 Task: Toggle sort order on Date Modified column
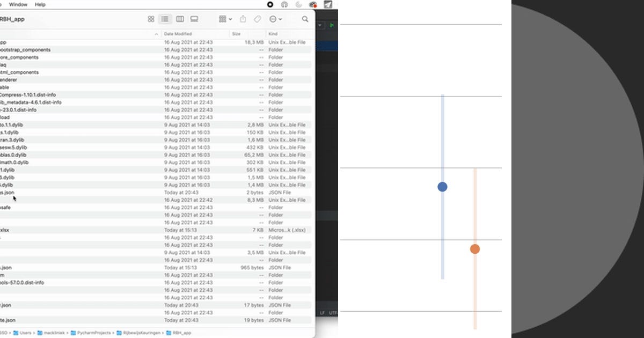pyautogui.click(x=177, y=33)
